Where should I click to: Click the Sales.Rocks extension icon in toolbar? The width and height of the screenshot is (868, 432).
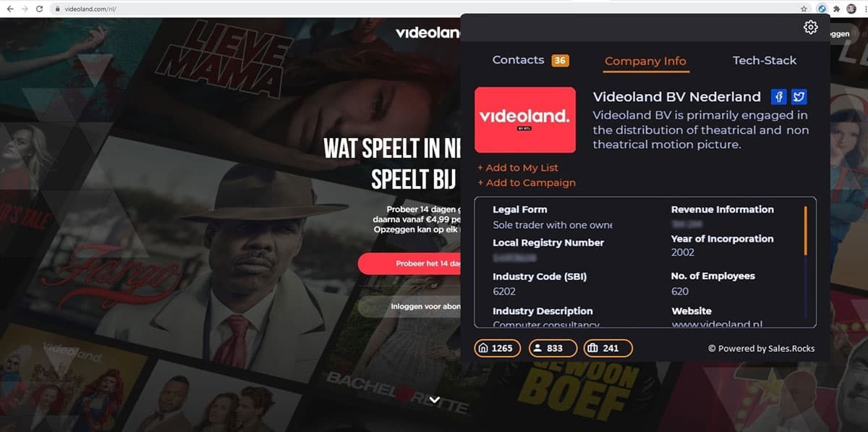[x=822, y=9]
